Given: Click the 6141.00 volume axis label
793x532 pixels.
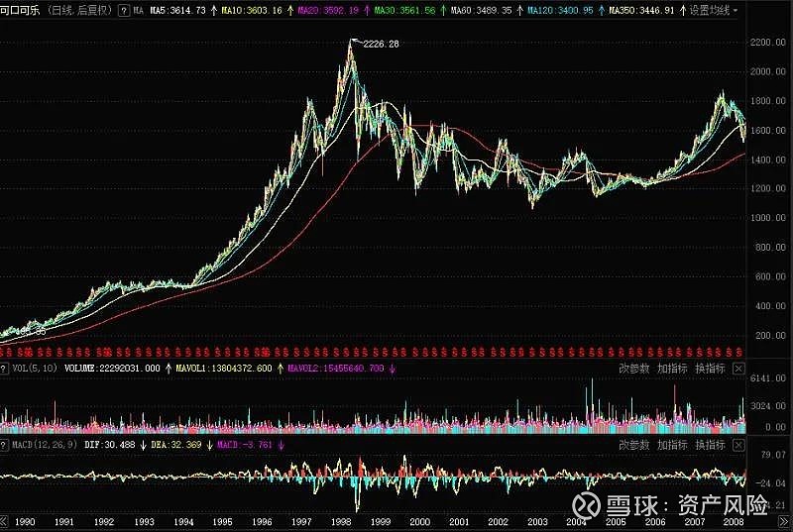Looking at the screenshot, I should coord(767,378).
